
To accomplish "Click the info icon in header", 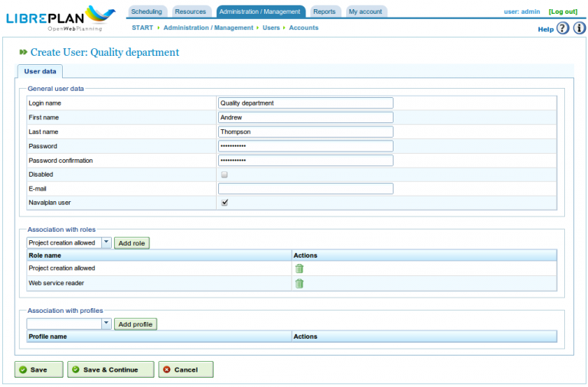I will point(580,28).
